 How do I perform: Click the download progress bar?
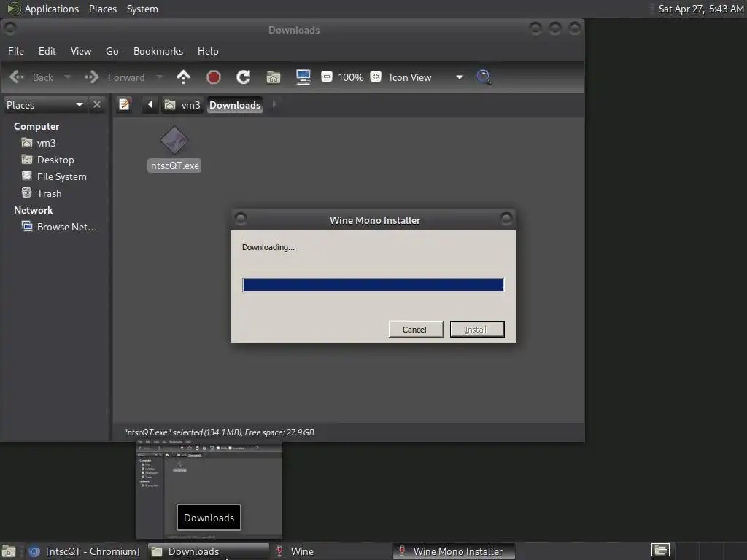(x=373, y=285)
